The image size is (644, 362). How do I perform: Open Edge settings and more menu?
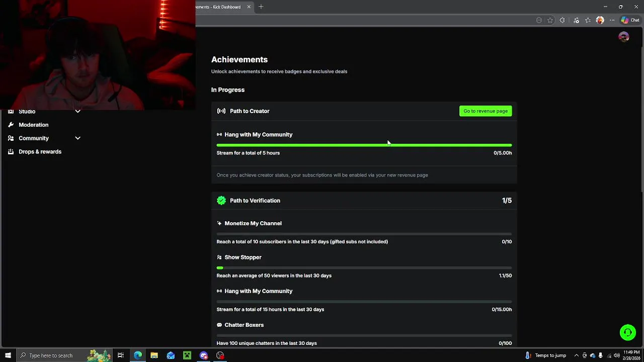[x=612, y=20]
